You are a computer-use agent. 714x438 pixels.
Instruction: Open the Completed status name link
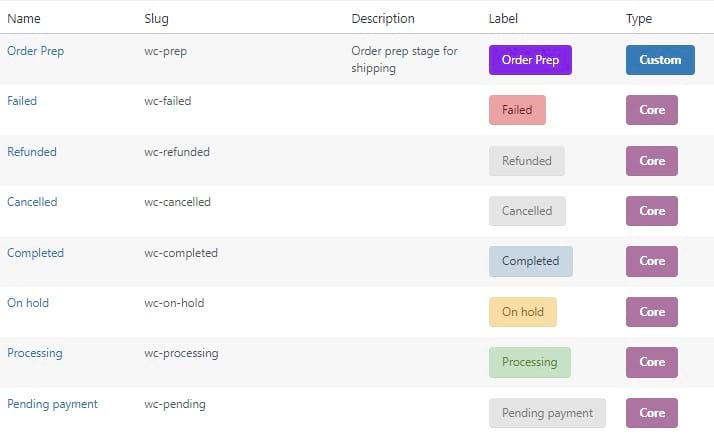click(x=36, y=253)
